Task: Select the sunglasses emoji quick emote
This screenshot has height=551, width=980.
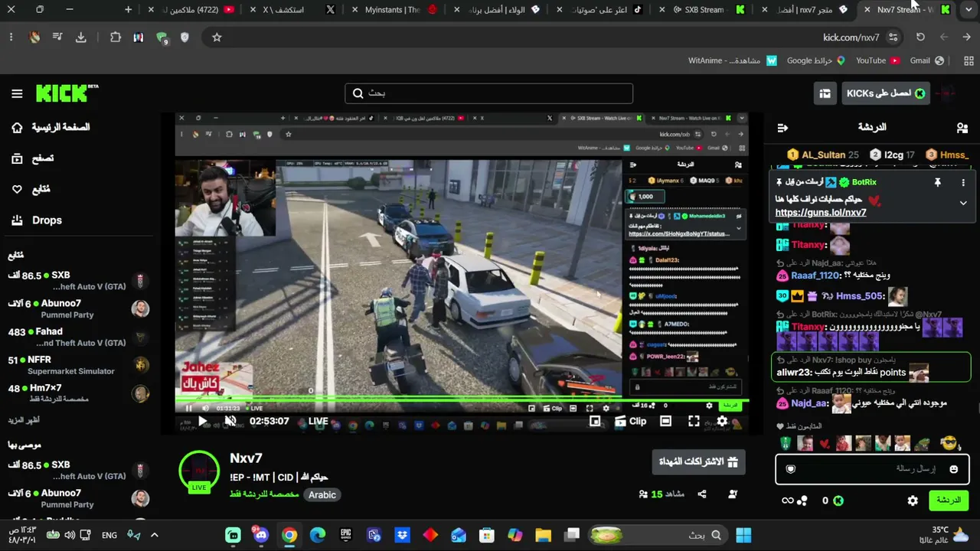Action: coord(950,443)
